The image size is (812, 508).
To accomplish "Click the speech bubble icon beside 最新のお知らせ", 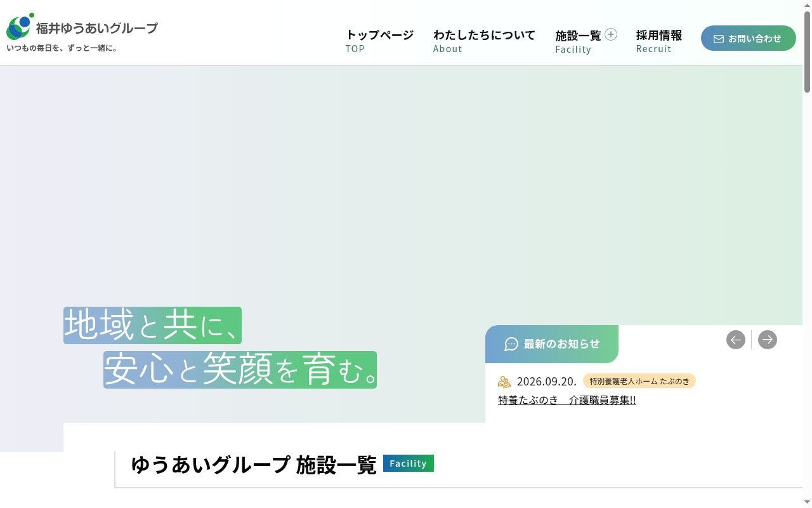I will coord(511,344).
